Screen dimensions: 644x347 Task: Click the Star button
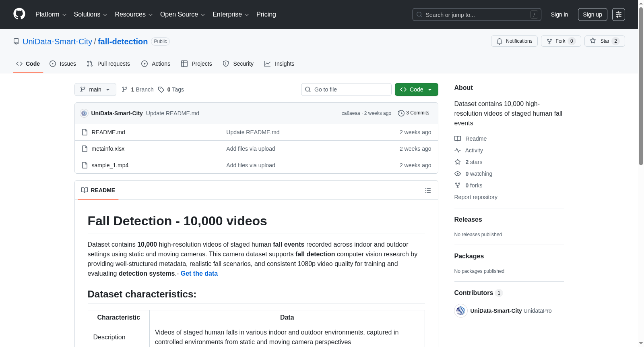[x=605, y=41]
